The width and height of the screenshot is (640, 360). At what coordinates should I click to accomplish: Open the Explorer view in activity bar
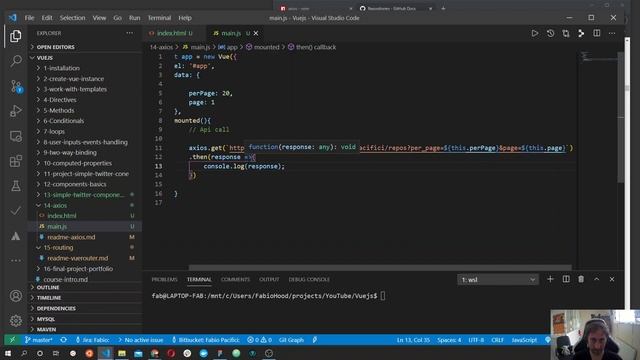16,36
